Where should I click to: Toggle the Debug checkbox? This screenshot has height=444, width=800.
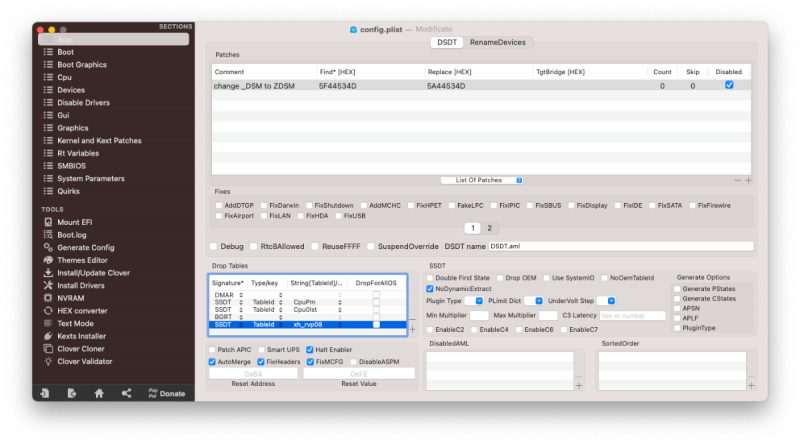tap(214, 246)
